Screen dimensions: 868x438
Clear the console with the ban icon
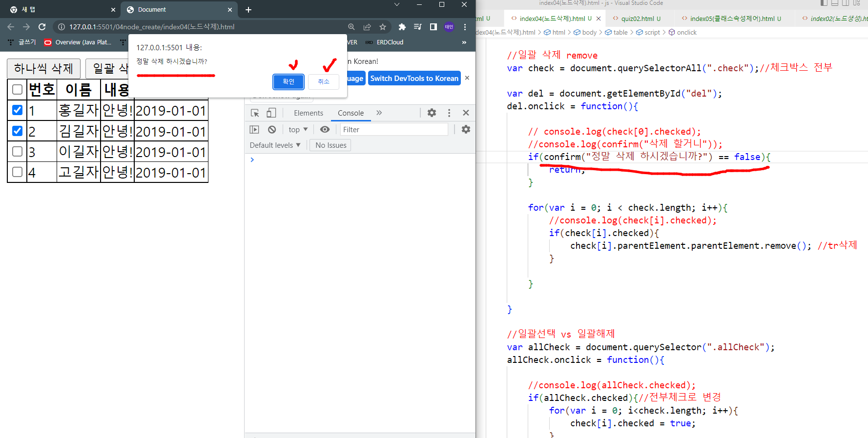pos(272,129)
